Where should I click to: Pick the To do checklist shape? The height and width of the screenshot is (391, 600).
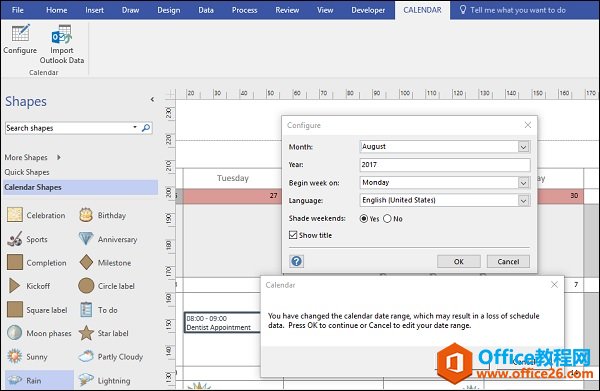point(86,310)
